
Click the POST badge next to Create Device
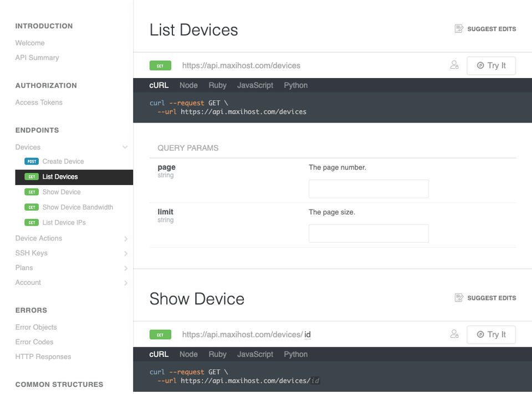click(32, 162)
